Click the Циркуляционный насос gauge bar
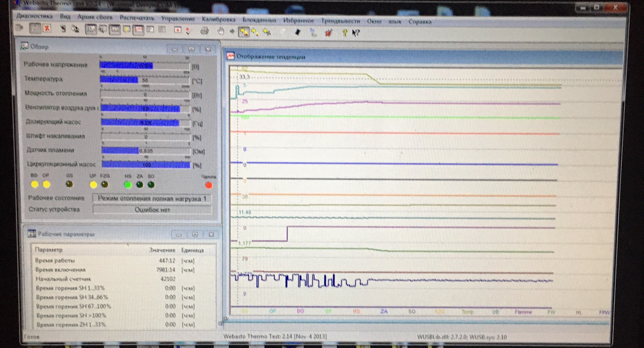The height and width of the screenshot is (348, 644). [x=146, y=164]
